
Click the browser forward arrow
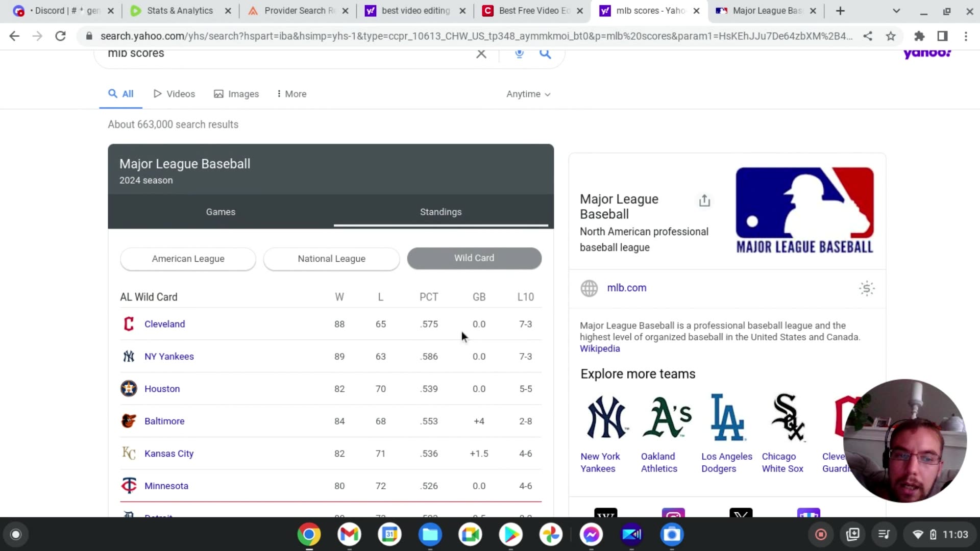pyautogui.click(x=37, y=36)
